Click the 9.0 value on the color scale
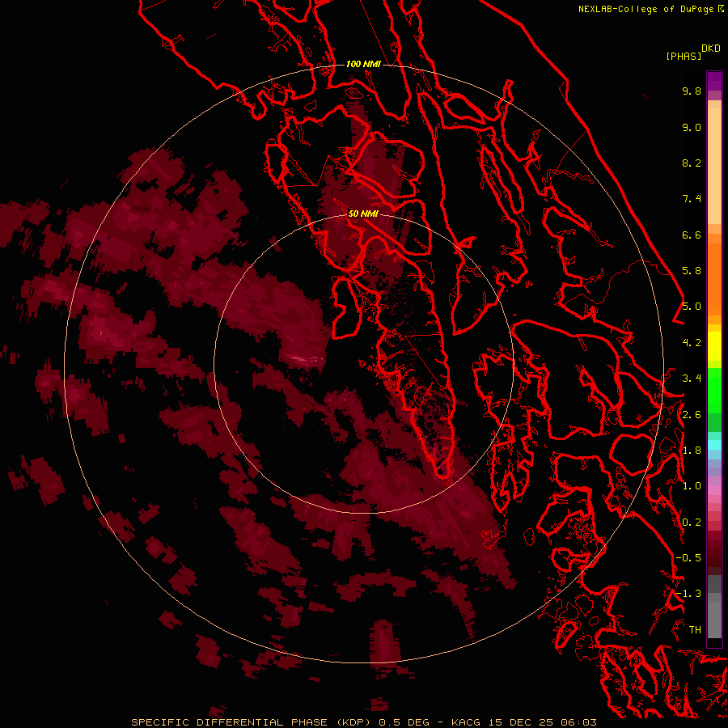This screenshot has height=728, width=728. tap(692, 127)
